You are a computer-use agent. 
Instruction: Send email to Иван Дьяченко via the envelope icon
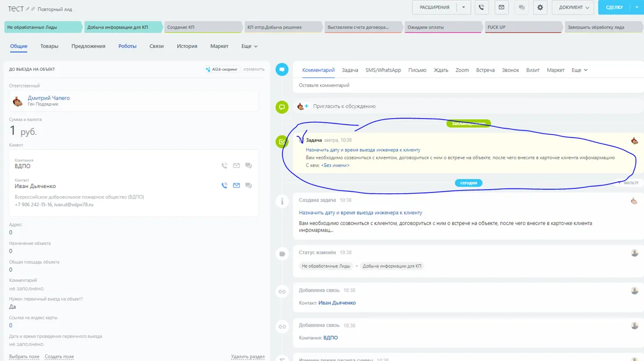(x=236, y=185)
